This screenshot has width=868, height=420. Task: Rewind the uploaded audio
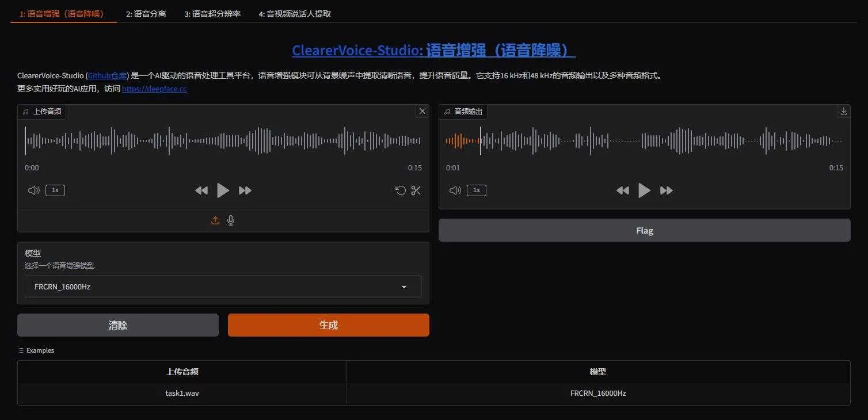[x=201, y=190]
